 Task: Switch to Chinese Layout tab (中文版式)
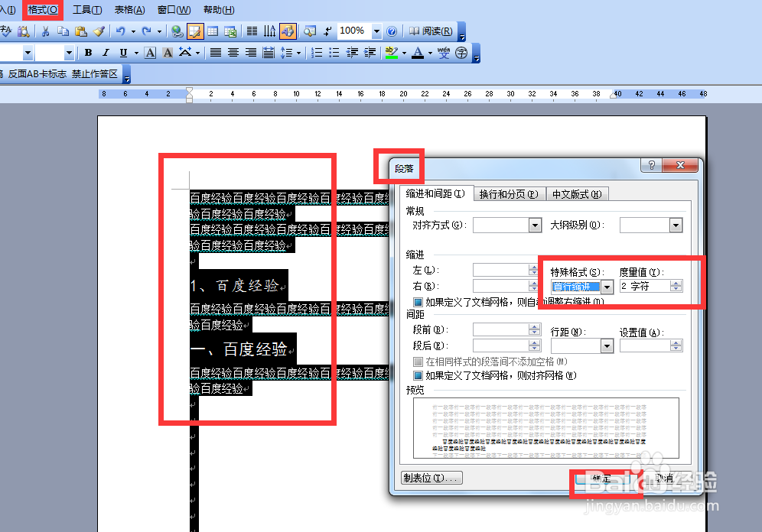coord(577,195)
